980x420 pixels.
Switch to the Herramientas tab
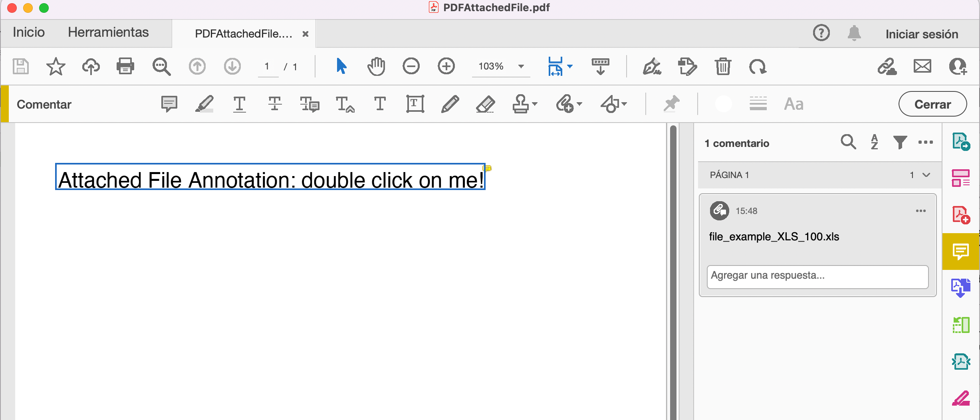click(x=108, y=32)
